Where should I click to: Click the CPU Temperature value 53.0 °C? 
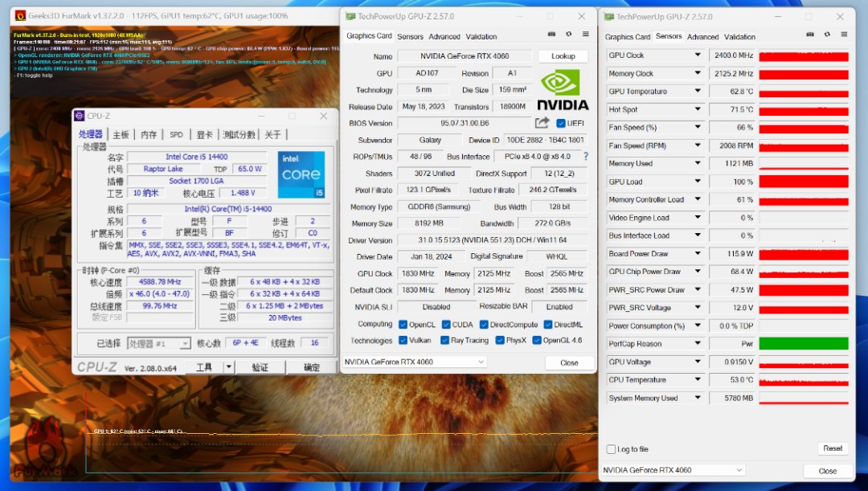pyautogui.click(x=732, y=380)
